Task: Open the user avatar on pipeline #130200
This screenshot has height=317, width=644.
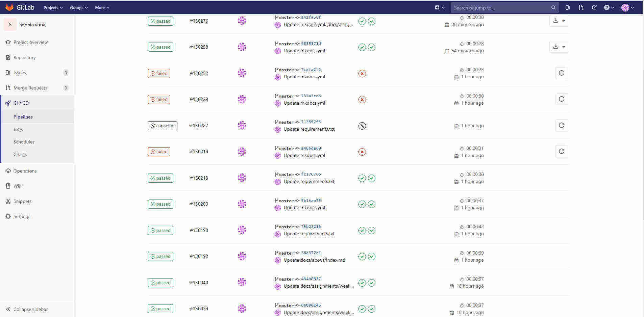Action: point(242,204)
